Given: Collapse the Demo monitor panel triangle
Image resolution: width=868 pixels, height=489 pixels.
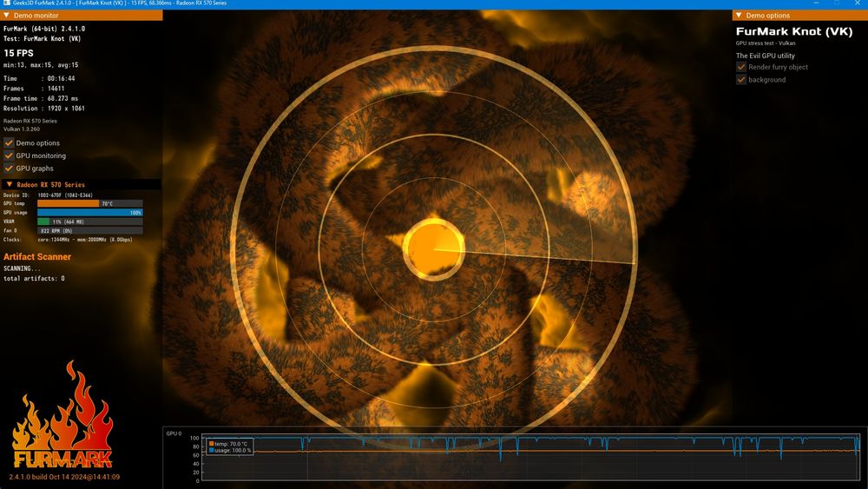Looking at the screenshot, I should (x=7, y=16).
